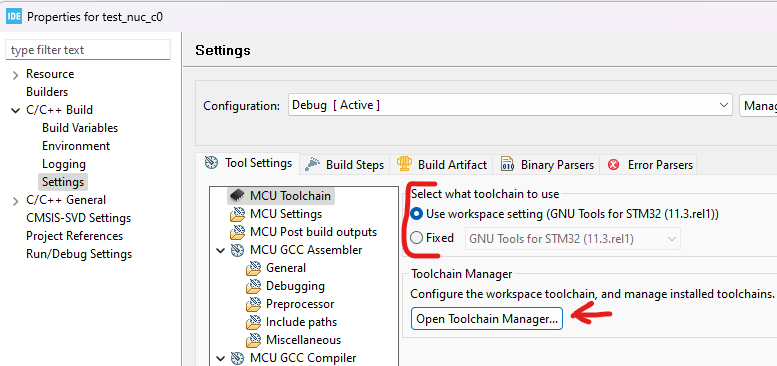This screenshot has width=777, height=366.
Task: Collapse the C/C++ Build tree node
Action: tap(16, 110)
